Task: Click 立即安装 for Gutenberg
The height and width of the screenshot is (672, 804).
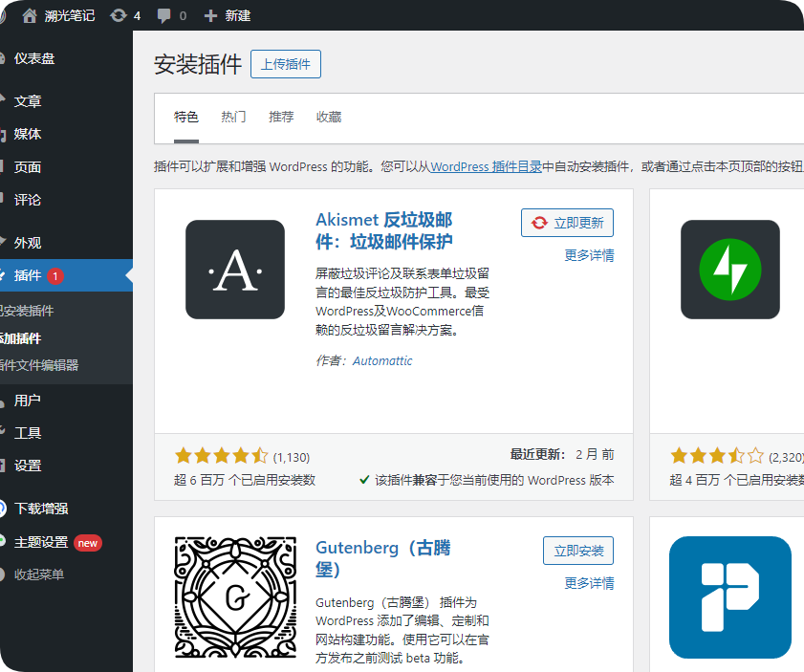Action: [x=578, y=551]
